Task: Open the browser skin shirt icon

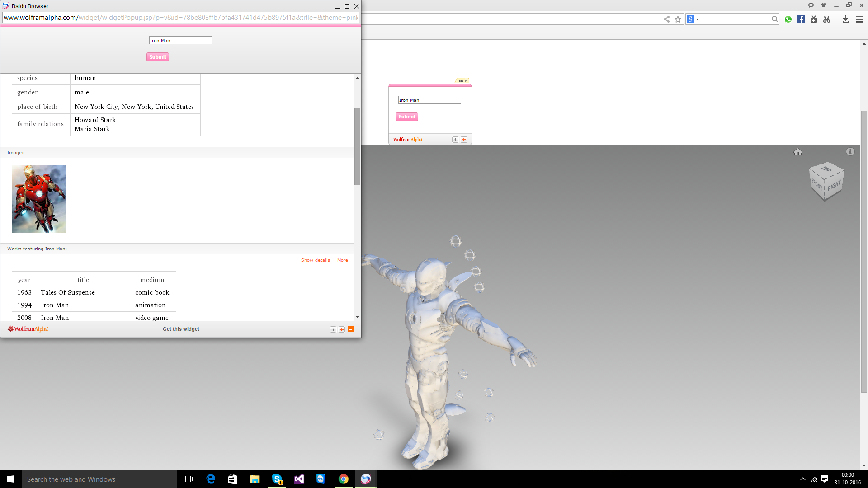Action: (x=824, y=5)
